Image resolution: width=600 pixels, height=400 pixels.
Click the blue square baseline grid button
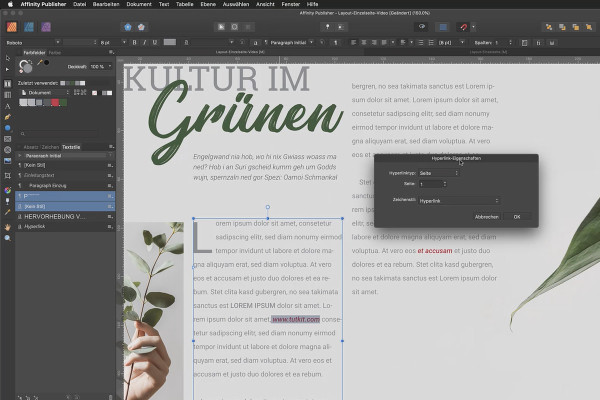(443, 27)
